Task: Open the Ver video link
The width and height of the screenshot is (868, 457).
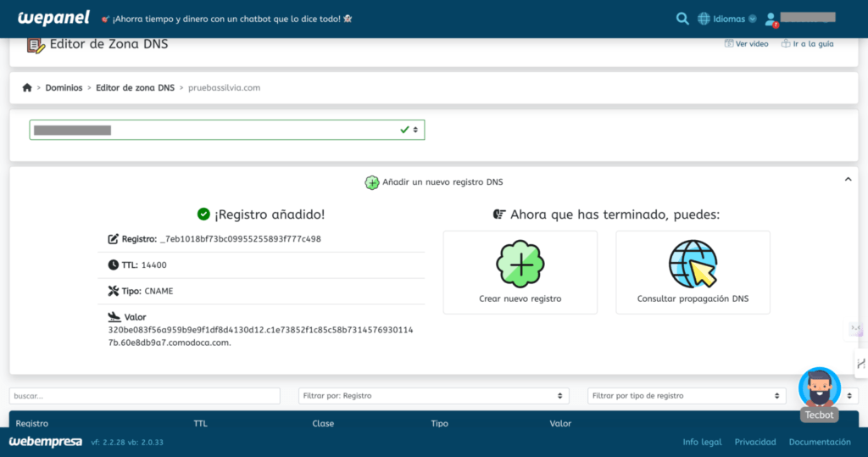Action: click(x=746, y=44)
